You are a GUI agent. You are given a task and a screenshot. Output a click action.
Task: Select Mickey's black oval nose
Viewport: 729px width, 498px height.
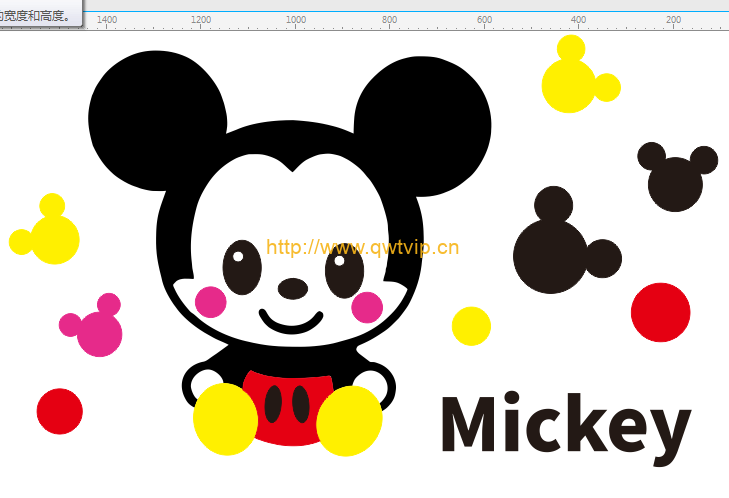pos(293,289)
